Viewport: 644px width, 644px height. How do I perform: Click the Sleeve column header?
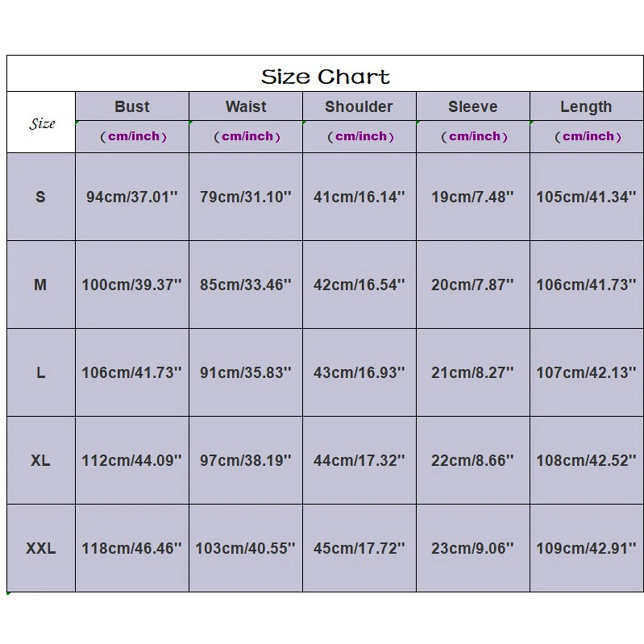click(473, 107)
